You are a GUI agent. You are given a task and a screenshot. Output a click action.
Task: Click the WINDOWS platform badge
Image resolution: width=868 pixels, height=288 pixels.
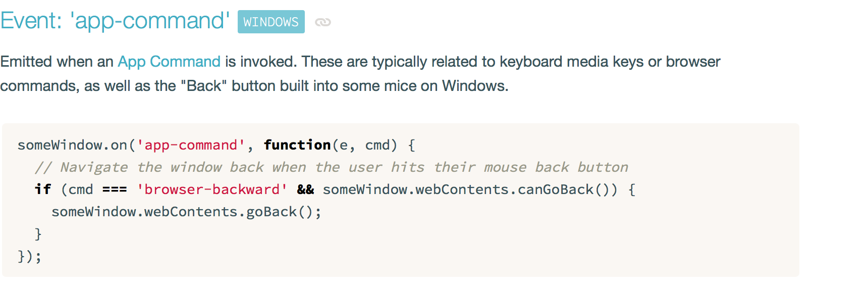(x=271, y=22)
